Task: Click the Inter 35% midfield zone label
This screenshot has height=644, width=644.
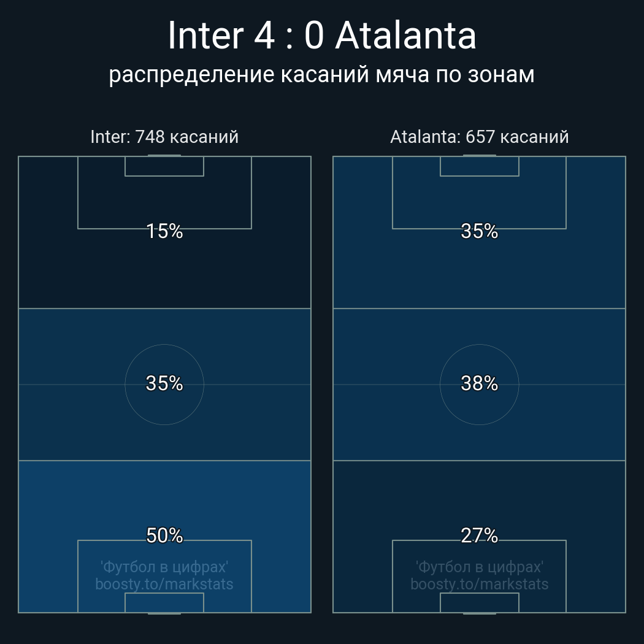Action: point(164,383)
